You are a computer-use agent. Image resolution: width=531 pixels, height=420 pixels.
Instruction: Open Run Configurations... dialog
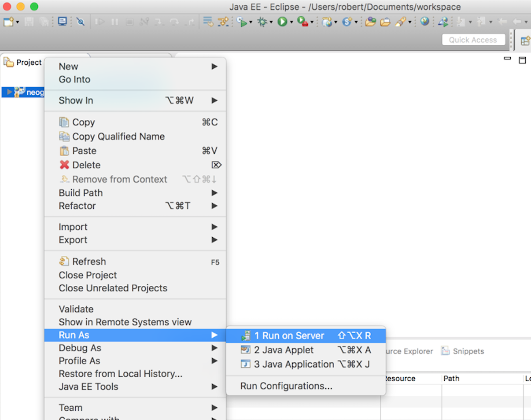tap(306, 387)
